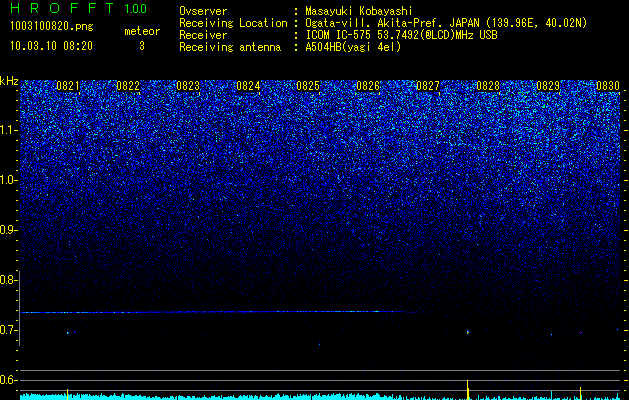Click the Ogata-vill. Akita-Pref. JAPAN location text
Viewport: 629px width, 400px height.
pos(446,23)
